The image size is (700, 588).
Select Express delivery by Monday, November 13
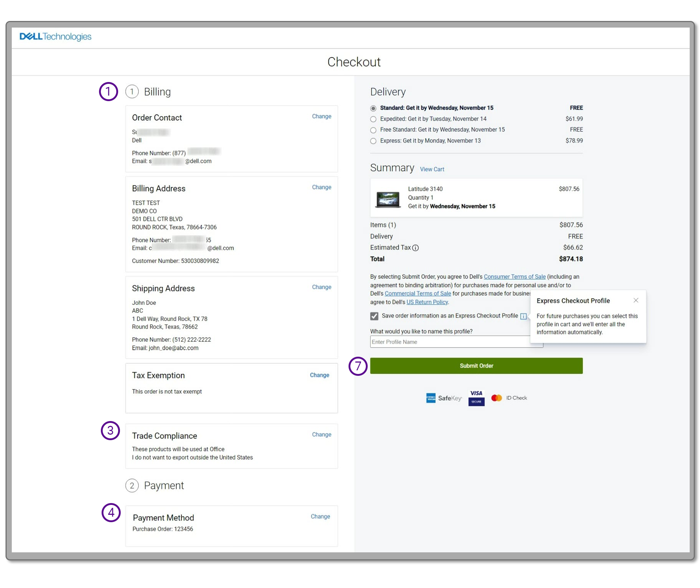coord(373,141)
